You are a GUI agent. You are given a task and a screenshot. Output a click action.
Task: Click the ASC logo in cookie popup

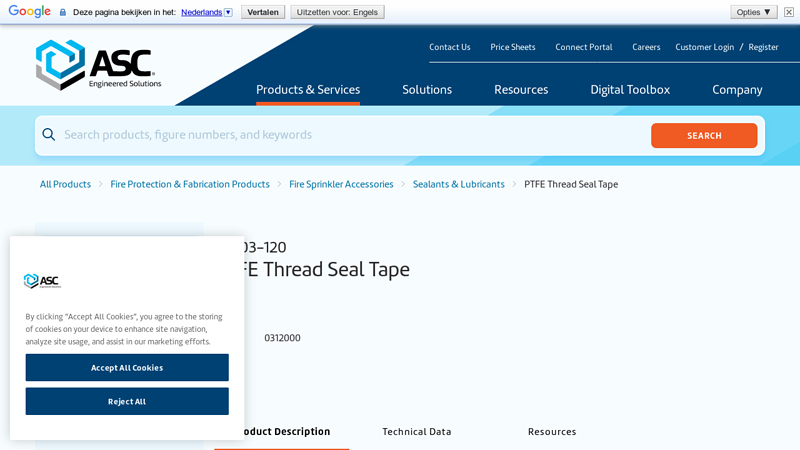(42, 281)
